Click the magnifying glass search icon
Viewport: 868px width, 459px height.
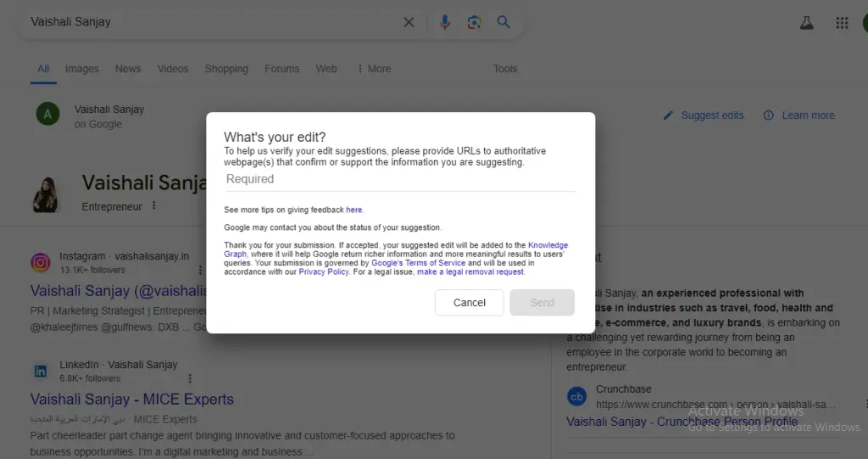[x=504, y=22]
